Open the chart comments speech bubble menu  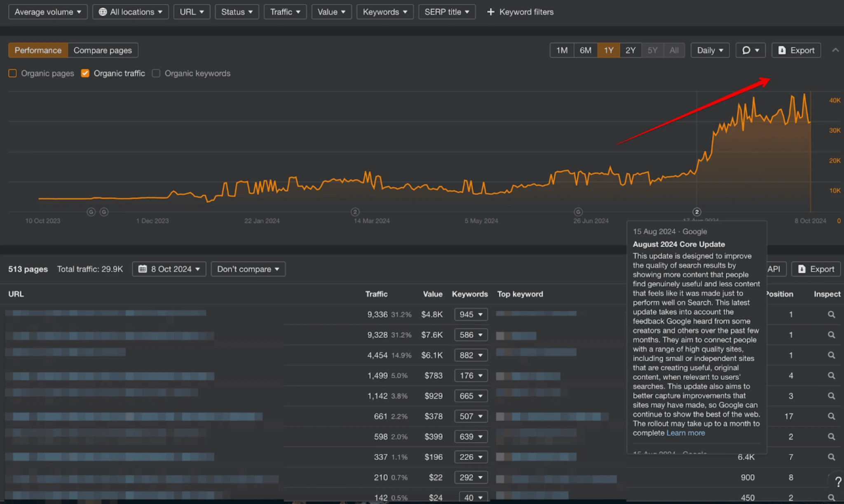click(750, 50)
